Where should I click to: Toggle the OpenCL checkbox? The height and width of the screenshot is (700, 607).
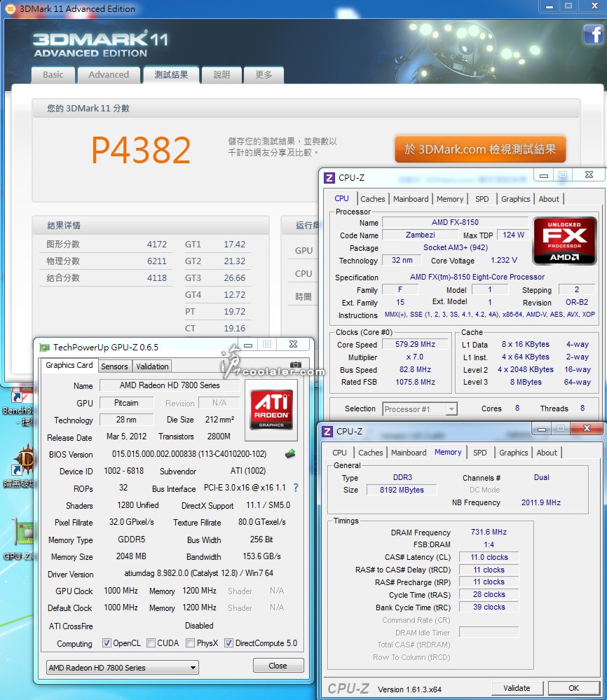[x=107, y=643]
